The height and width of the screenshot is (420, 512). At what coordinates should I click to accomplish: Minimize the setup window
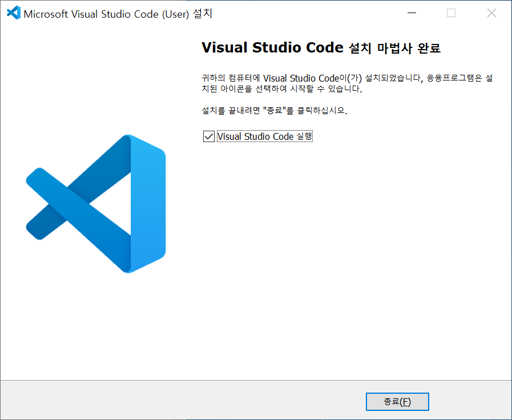(412, 13)
